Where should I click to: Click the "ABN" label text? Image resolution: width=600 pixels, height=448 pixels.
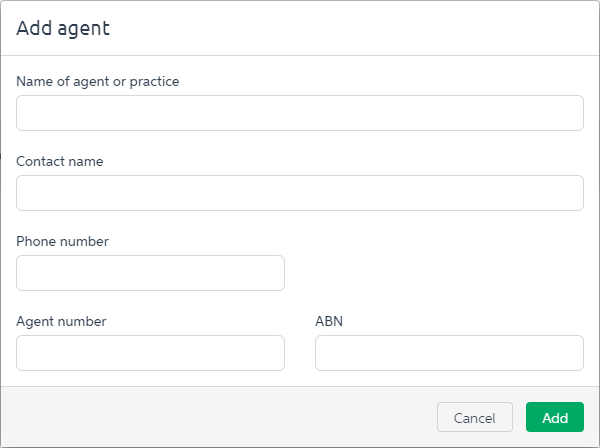point(329,321)
